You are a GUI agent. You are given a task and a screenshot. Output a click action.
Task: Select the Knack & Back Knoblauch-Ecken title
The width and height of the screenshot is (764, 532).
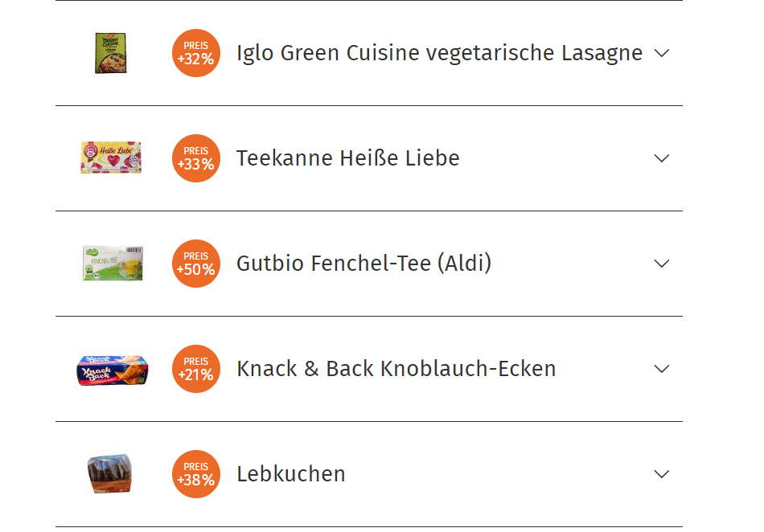[396, 369]
